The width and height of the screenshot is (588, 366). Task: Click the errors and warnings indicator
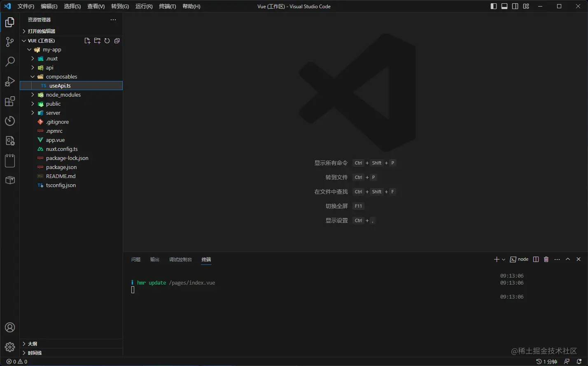tap(17, 362)
